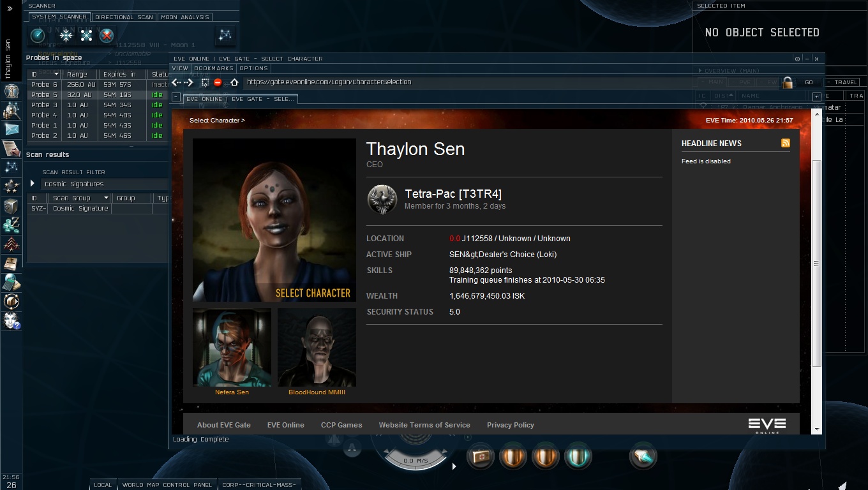Image resolution: width=868 pixels, height=490 pixels.
Task: Stop loading with the red stop icon
Action: point(218,82)
